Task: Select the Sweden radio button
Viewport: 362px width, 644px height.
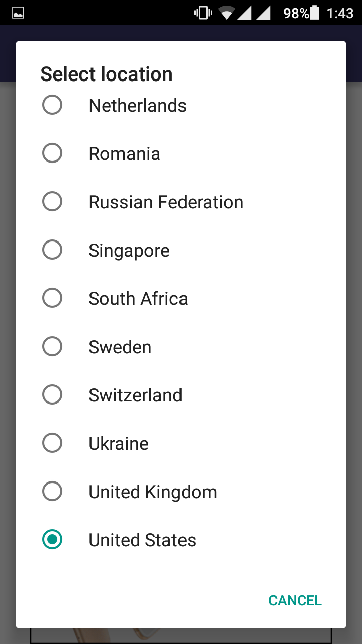Action: click(x=52, y=347)
